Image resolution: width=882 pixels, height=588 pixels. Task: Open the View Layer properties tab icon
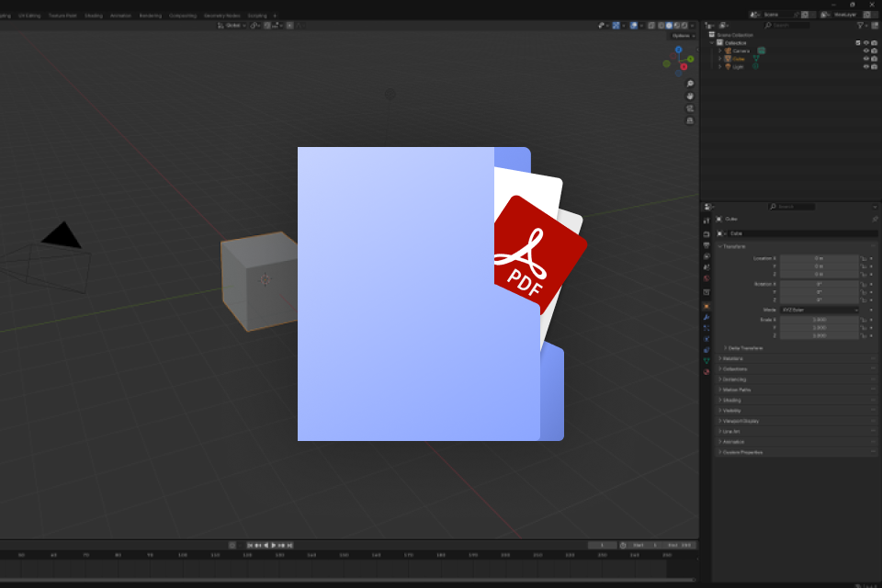click(x=707, y=256)
